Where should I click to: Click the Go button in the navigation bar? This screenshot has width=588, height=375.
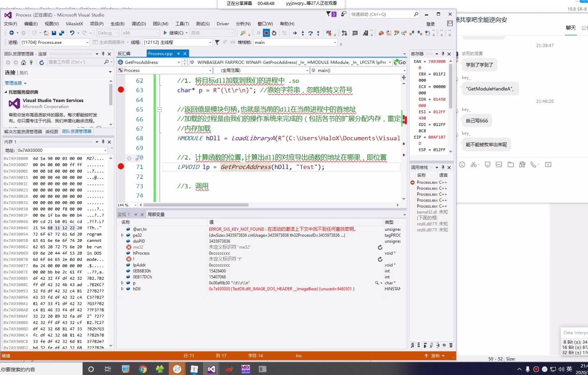coord(399,62)
